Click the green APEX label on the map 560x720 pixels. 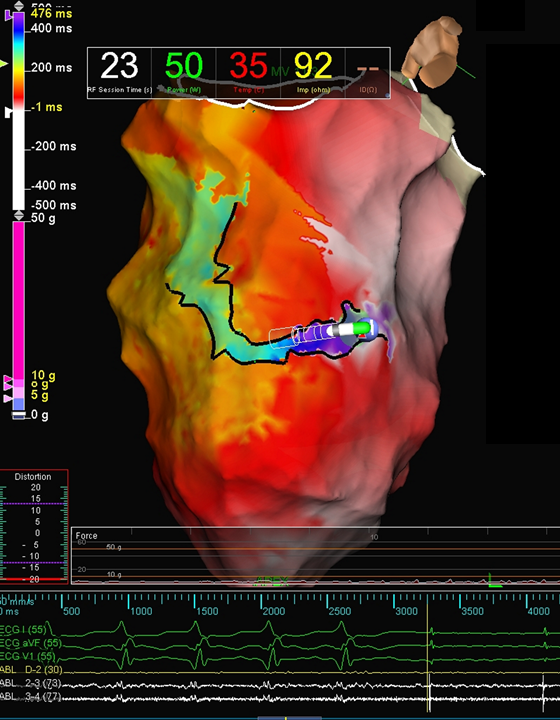tap(272, 581)
